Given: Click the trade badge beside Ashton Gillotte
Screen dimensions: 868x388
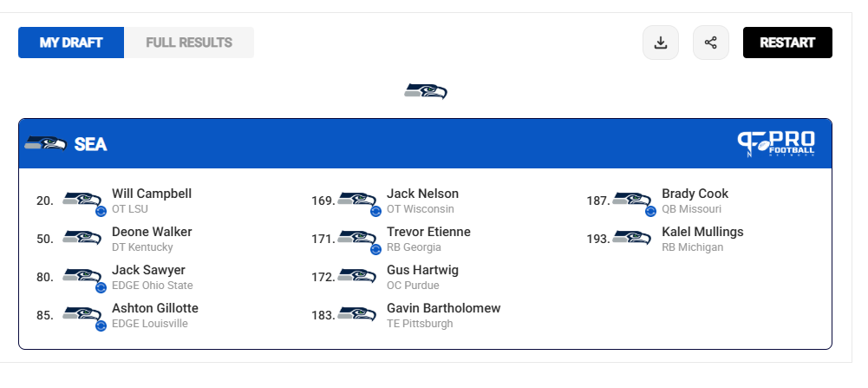Looking at the screenshot, I should click(101, 326).
